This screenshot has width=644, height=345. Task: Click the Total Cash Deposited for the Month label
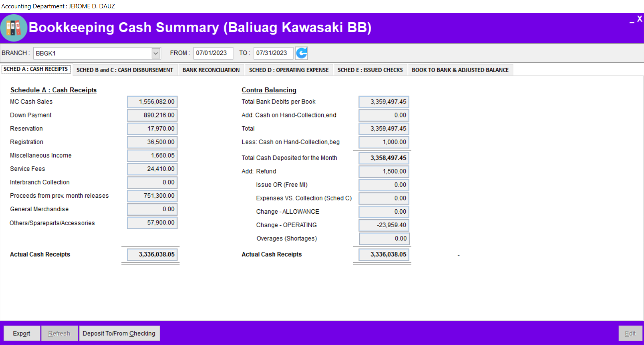[x=289, y=158]
